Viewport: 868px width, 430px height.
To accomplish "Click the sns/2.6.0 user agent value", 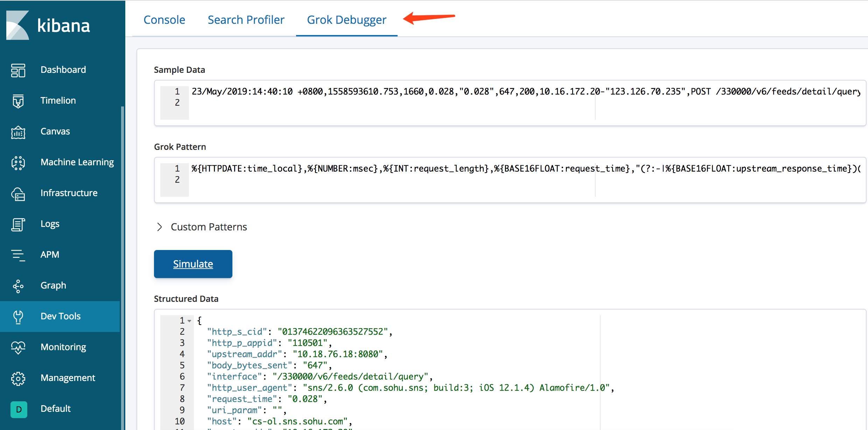I will click(x=456, y=388).
